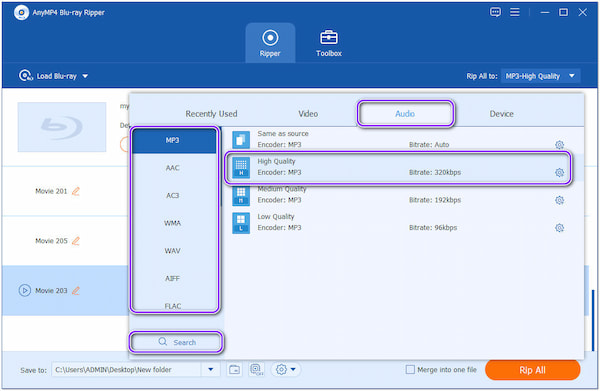Switch to the Audio tab

pos(405,114)
